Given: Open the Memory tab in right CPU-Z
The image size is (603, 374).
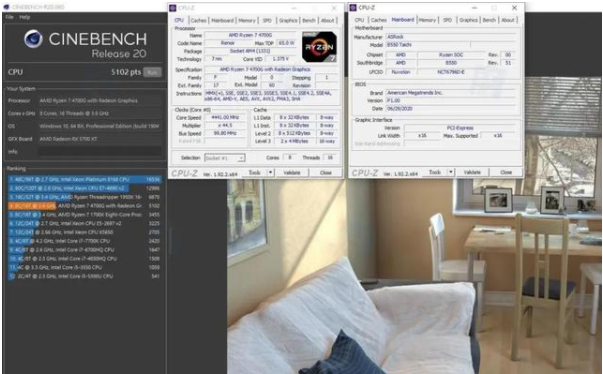Looking at the screenshot, I should tap(427, 20).
